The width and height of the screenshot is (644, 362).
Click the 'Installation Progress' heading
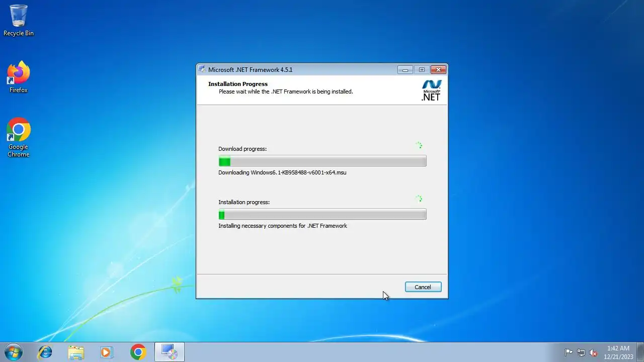point(238,84)
